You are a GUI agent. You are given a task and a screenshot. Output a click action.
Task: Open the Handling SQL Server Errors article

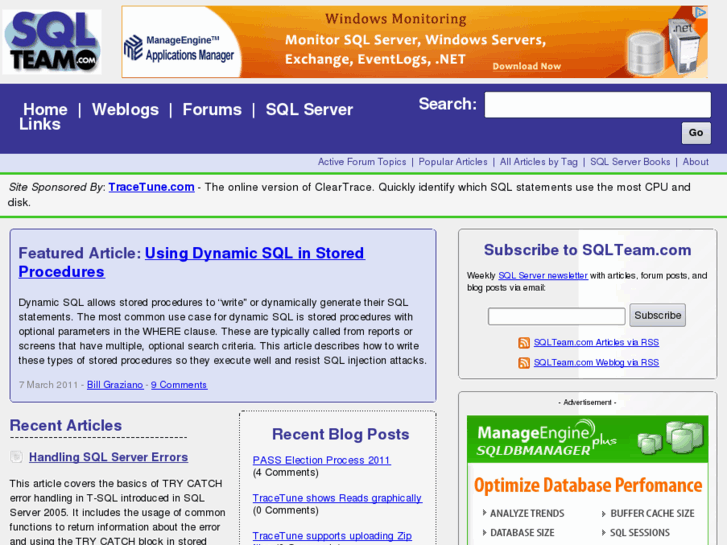(x=108, y=457)
